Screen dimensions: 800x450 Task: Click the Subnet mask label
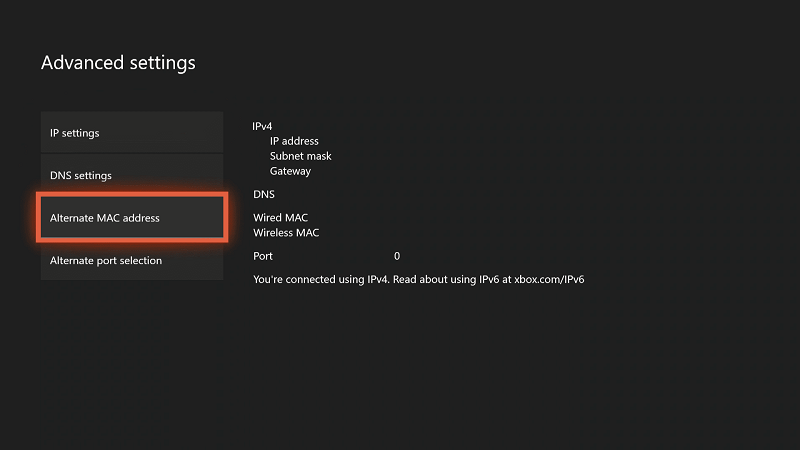click(x=300, y=157)
